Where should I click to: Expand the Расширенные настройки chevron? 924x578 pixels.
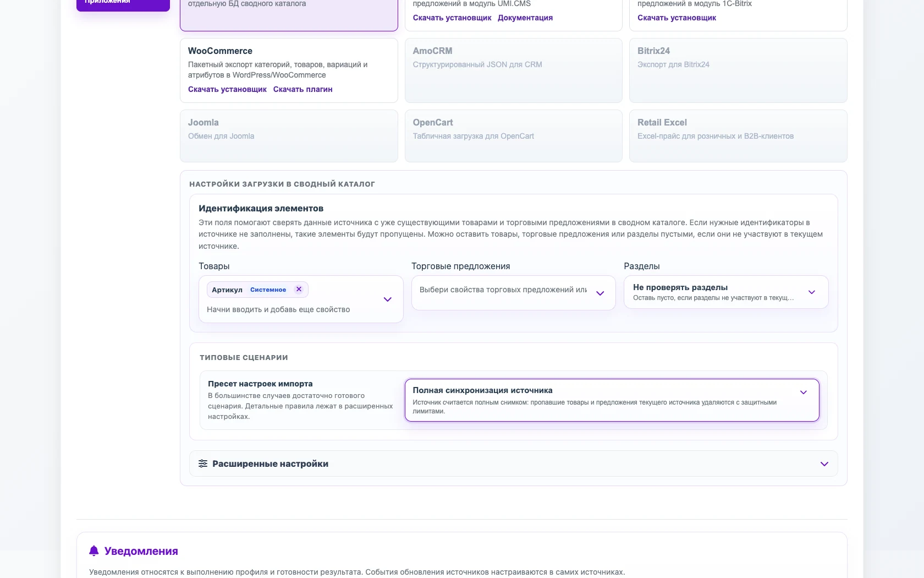coord(824,464)
